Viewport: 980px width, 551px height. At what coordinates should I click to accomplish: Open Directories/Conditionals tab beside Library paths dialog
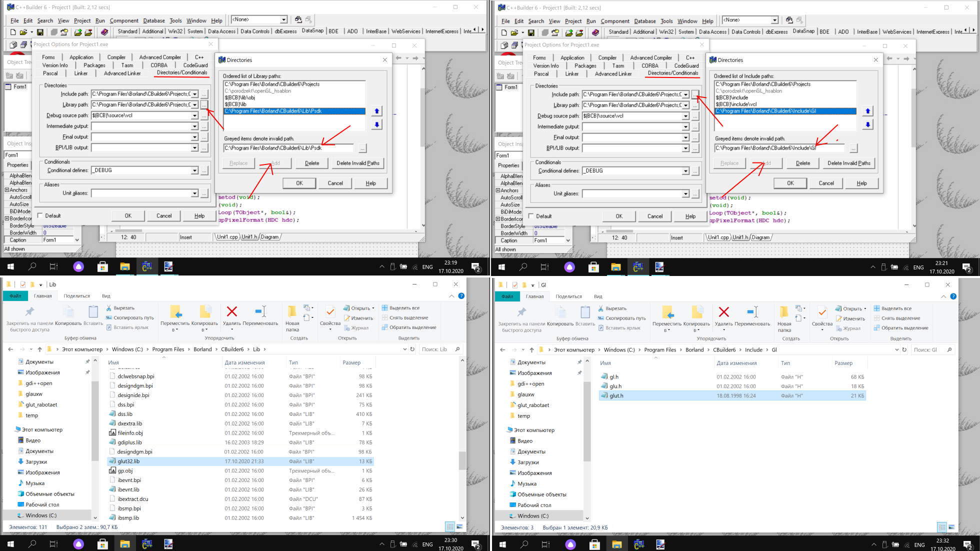(182, 73)
